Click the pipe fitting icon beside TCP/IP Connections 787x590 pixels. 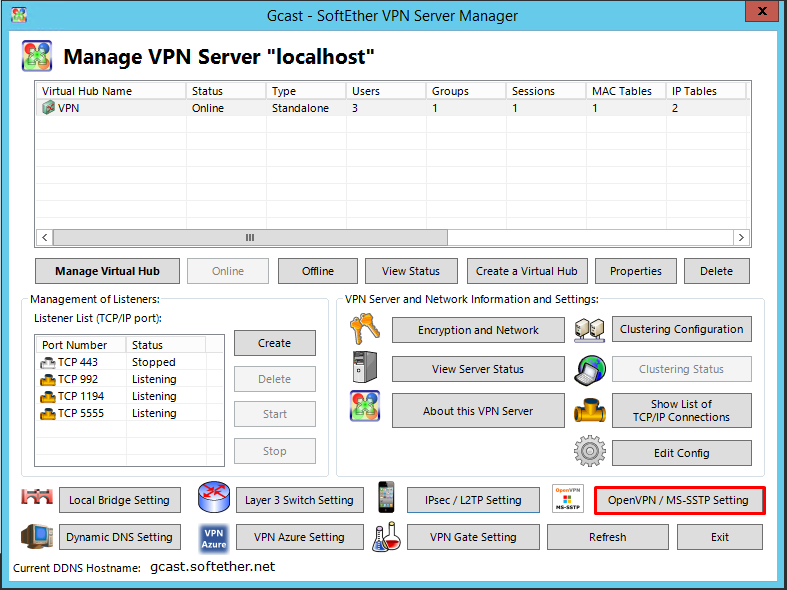(x=590, y=410)
